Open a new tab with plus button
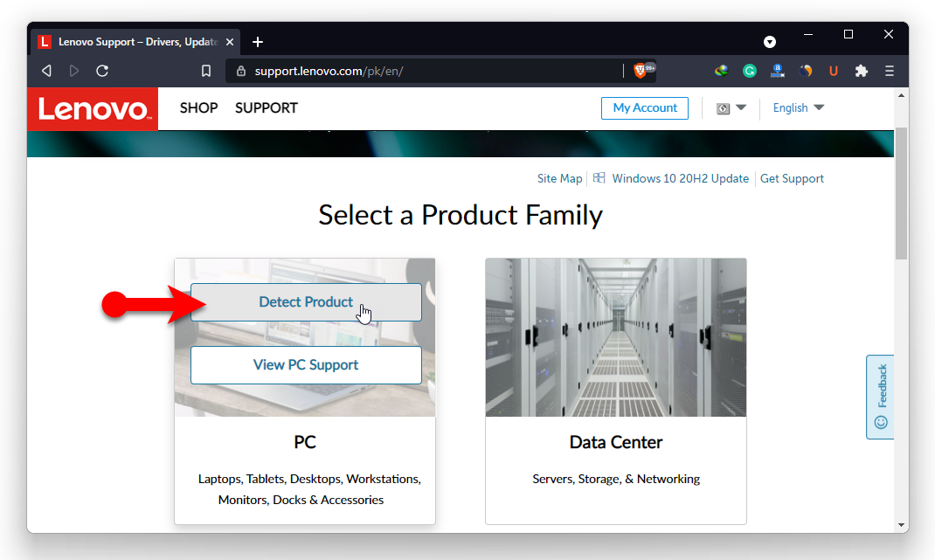The height and width of the screenshot is (560, 935). point(258,42)
